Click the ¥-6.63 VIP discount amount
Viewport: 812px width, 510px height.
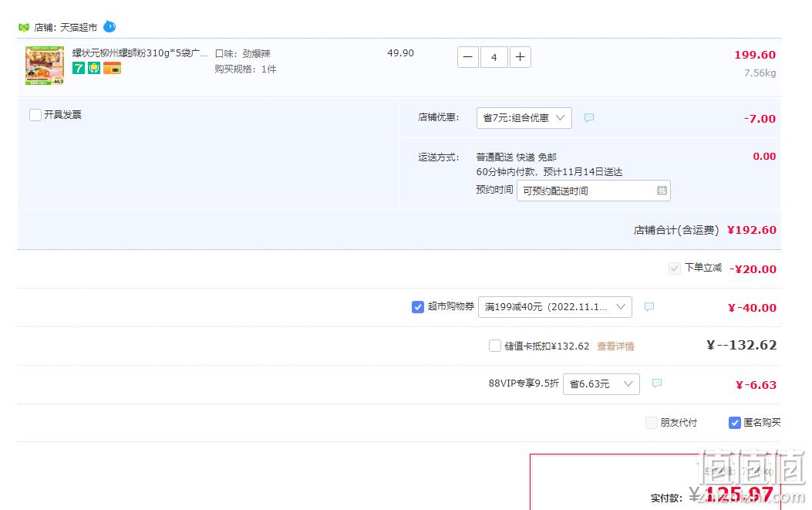tap(756, 384)
